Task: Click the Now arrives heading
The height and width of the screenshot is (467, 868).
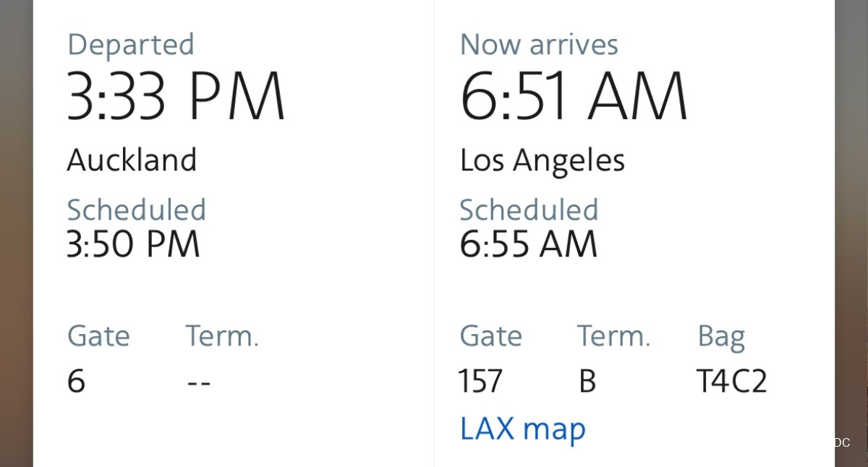Action: pyautogui.click(x=539, y=45)
